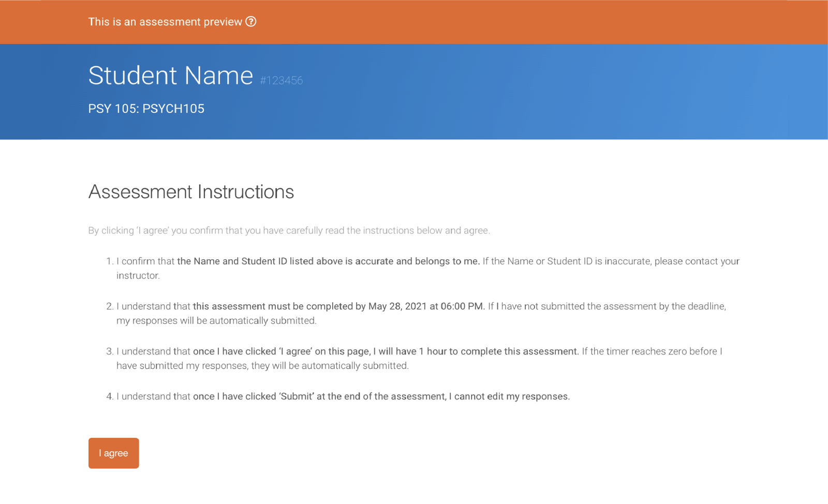The width and height of the screenshot is (828, 504).
Task: Select the Student Name heading
Action: (x=170, y=75)
